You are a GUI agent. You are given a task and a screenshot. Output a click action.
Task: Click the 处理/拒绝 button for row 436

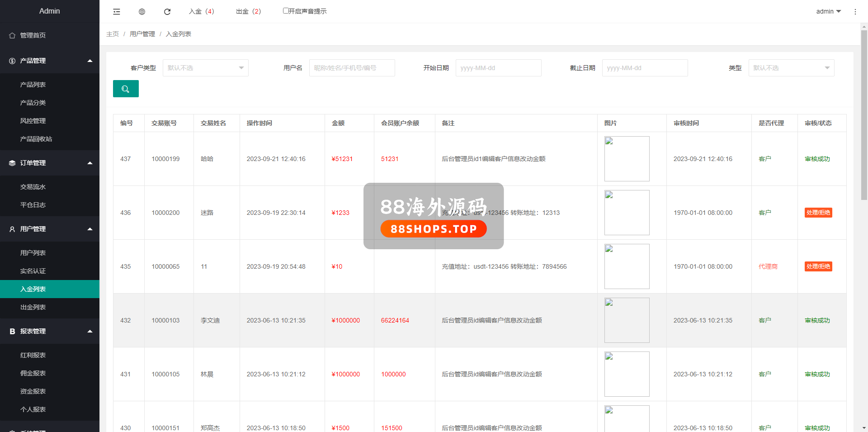[x=818, y=213]
